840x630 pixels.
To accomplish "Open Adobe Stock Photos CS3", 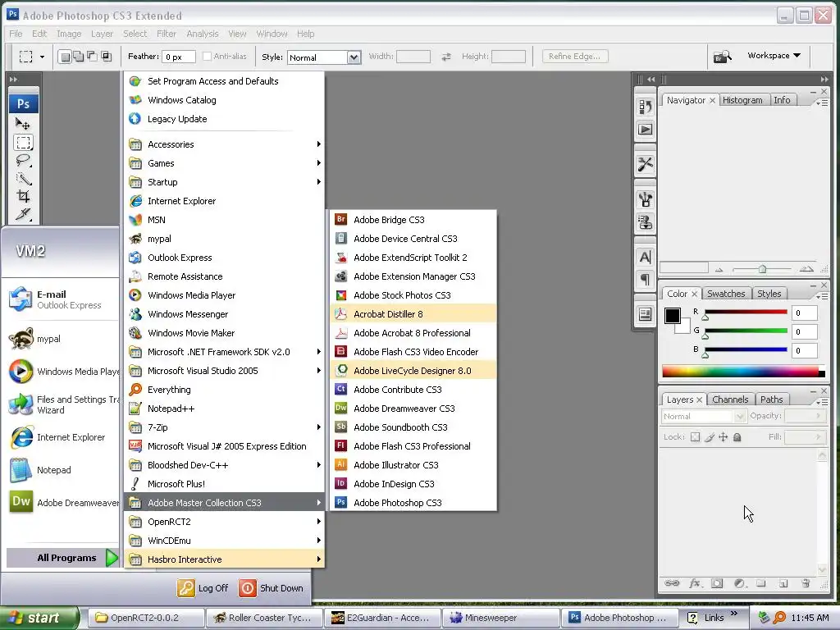I will coord(413,295).
